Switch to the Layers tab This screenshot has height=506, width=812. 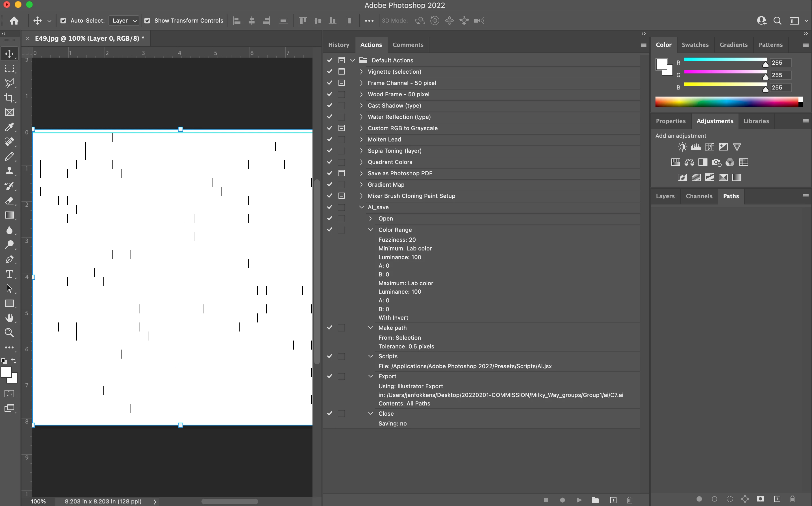[x=665, y=196]
